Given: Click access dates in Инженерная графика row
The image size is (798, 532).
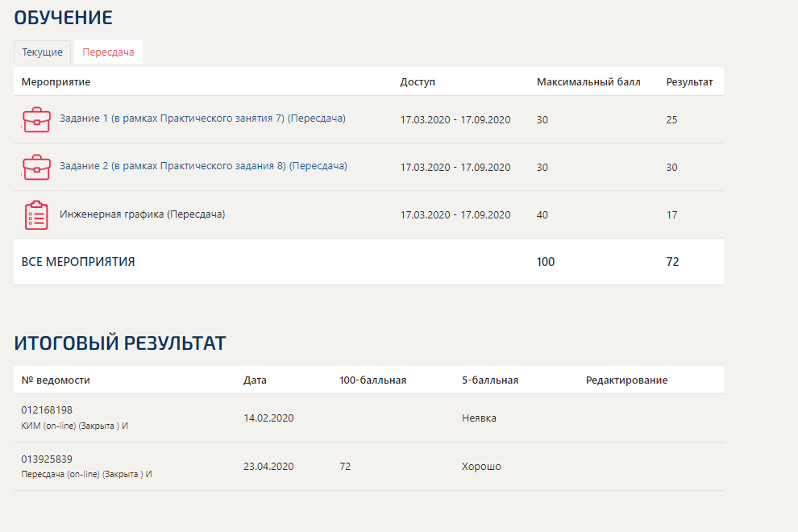Looking at the screenshot, I should point(455,215).
